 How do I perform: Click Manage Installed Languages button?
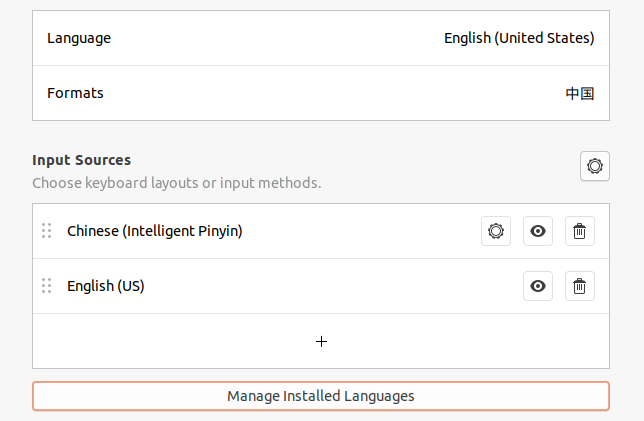tap(320, 396)
